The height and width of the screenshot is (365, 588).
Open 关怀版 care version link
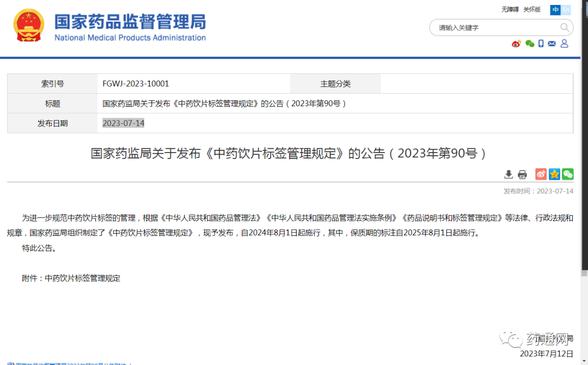click(532, 9)
